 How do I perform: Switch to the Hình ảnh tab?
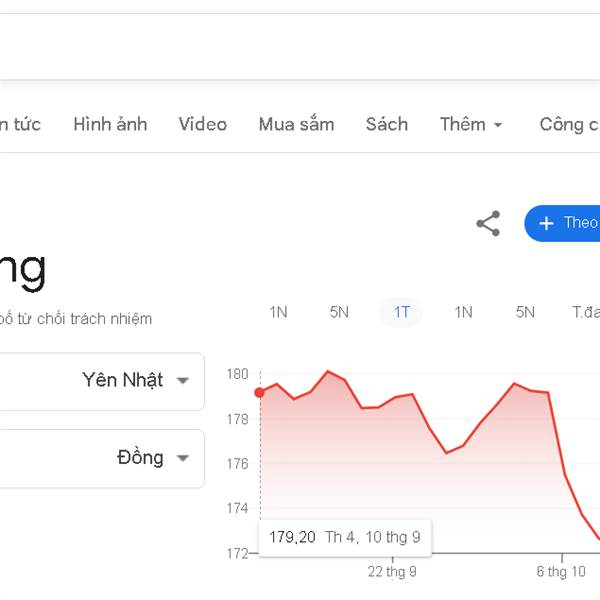coord(110,125)
